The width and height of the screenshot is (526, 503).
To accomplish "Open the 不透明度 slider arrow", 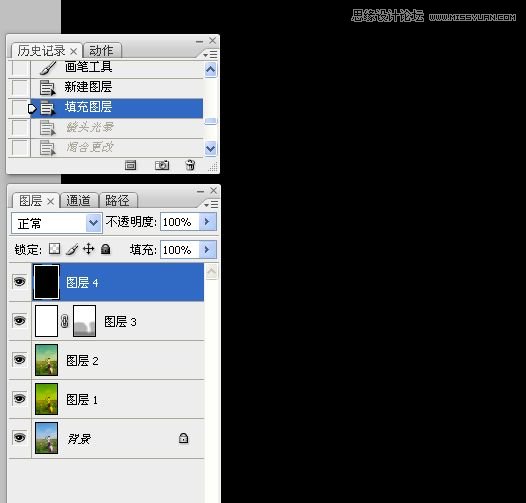I will tap(208, 221).
